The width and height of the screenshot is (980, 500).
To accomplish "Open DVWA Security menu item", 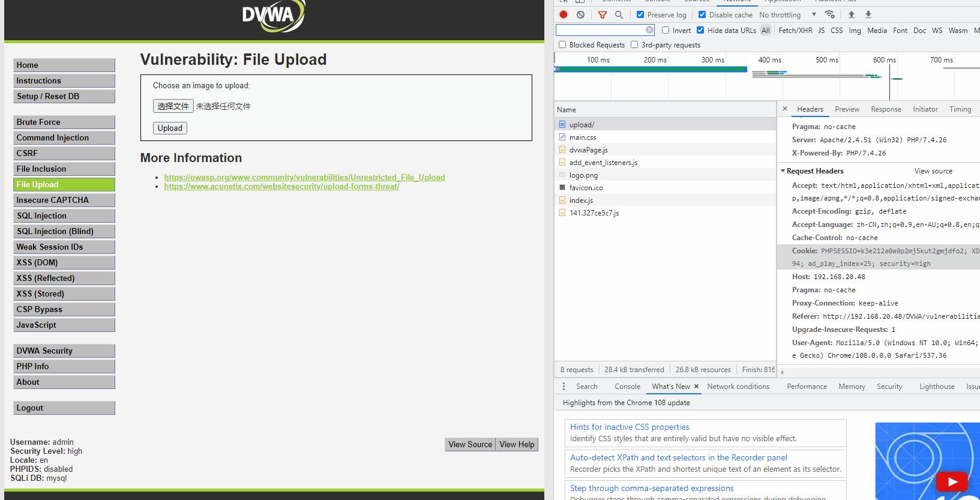I will pyautogui.click(x=64, y=351).
